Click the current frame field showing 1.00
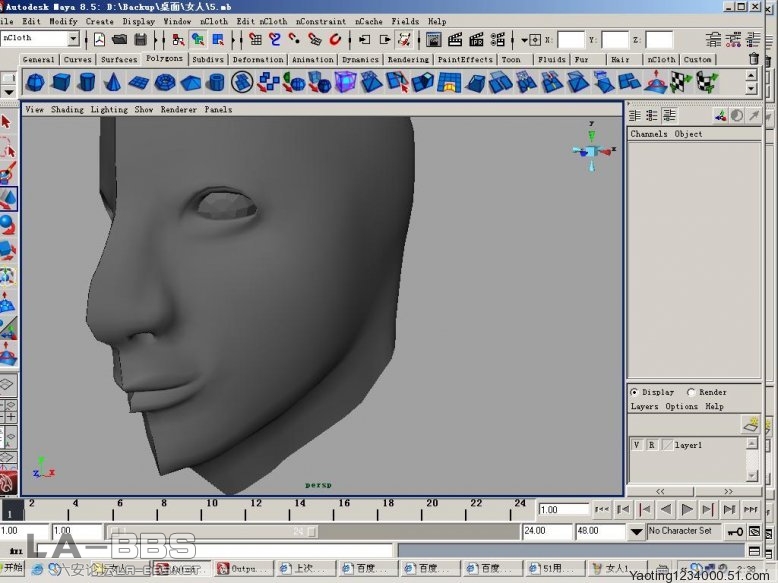Screen dimensions: 778x583 564,509
